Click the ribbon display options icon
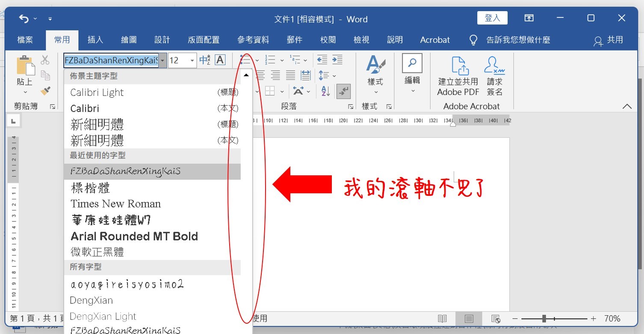The width and height of the screenshot is (644, 334). [529, 18]
